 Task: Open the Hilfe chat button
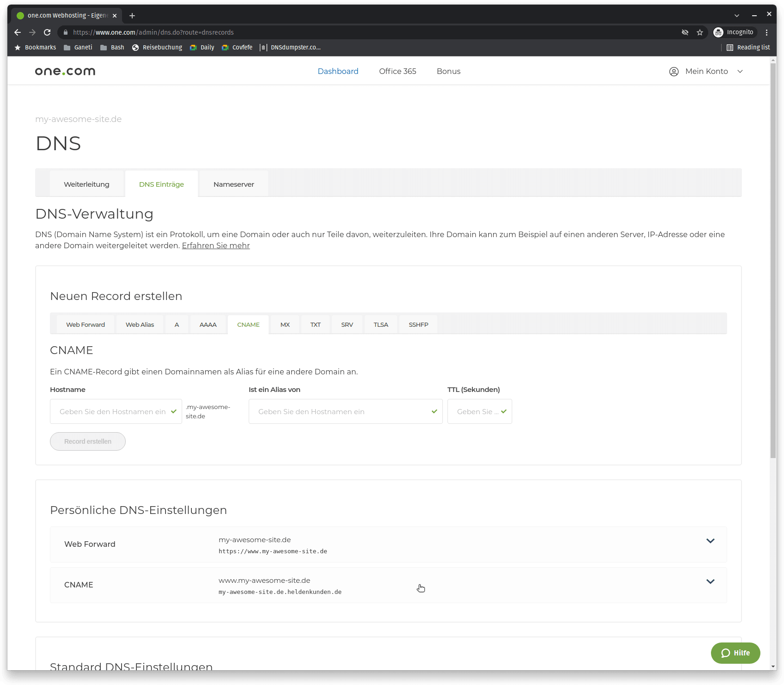click(735, 653)
